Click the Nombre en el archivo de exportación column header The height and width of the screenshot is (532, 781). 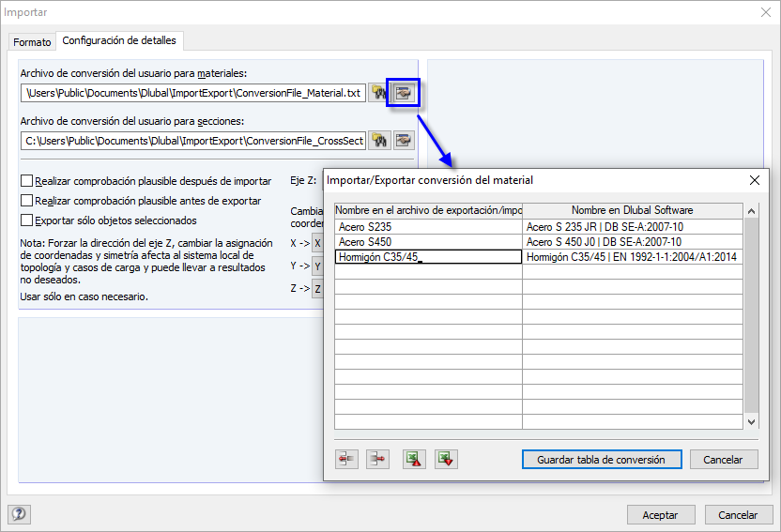point(428,210)
